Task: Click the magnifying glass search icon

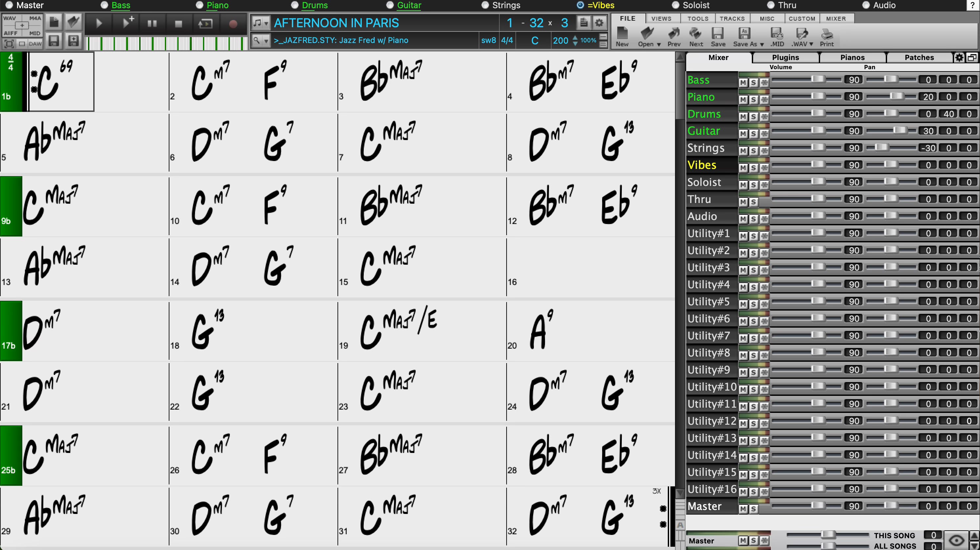Action: tap(257, 40)
